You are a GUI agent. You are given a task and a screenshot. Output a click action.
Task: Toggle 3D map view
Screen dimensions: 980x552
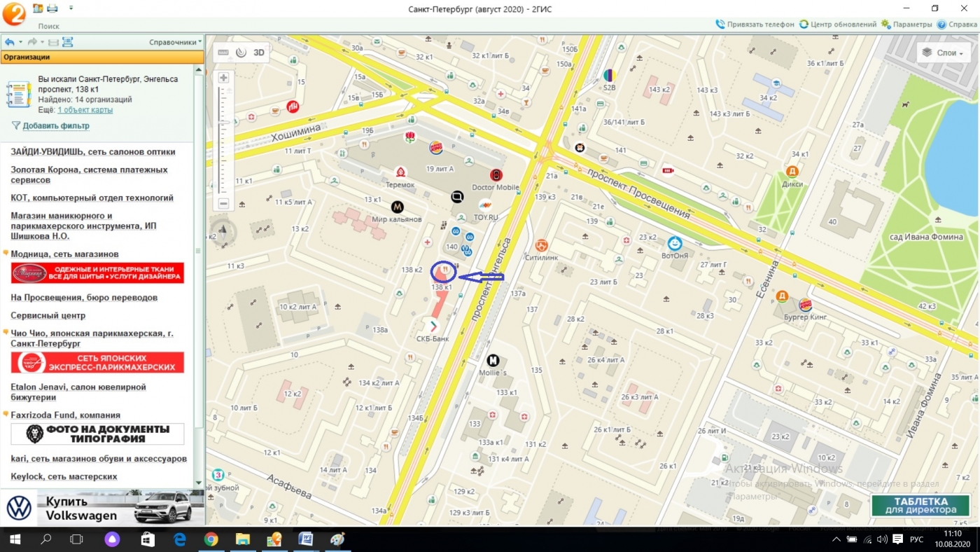(259, 53)
